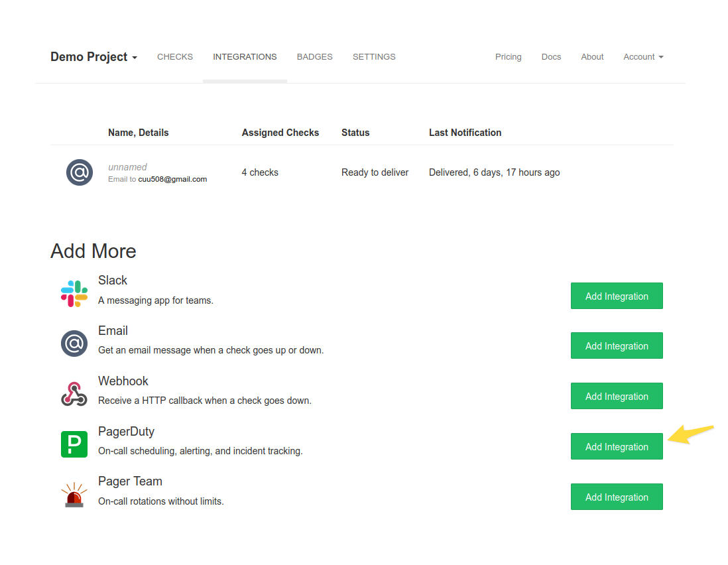This screenshot has width=728, height=565.
Task: Click the unnamed integration name
Action: [127, 166]
